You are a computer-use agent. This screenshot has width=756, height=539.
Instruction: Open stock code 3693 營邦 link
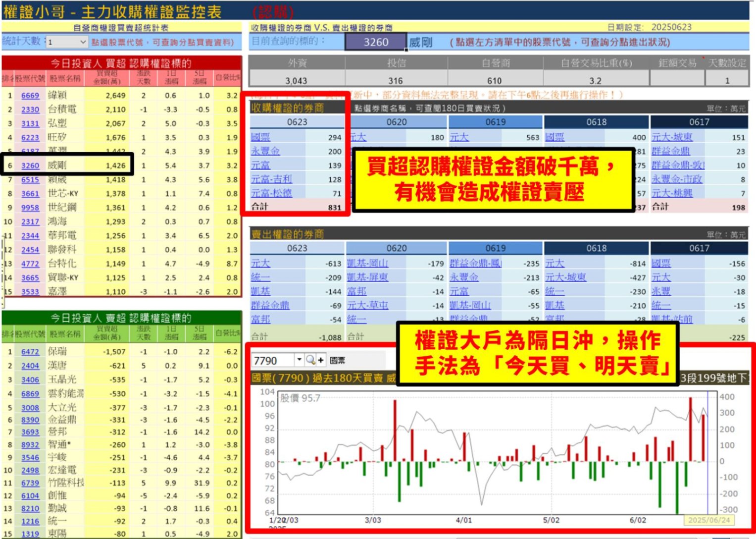coord(30,432)
